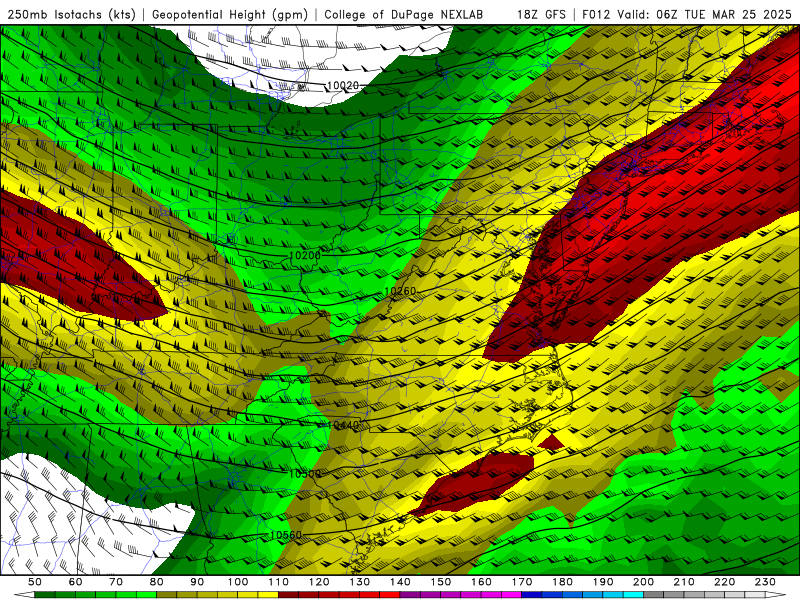This screenshot has width=800, height=600.
Task: Click the 10500 height contour label
Action: pyautogui.click(x=305, y=473)
